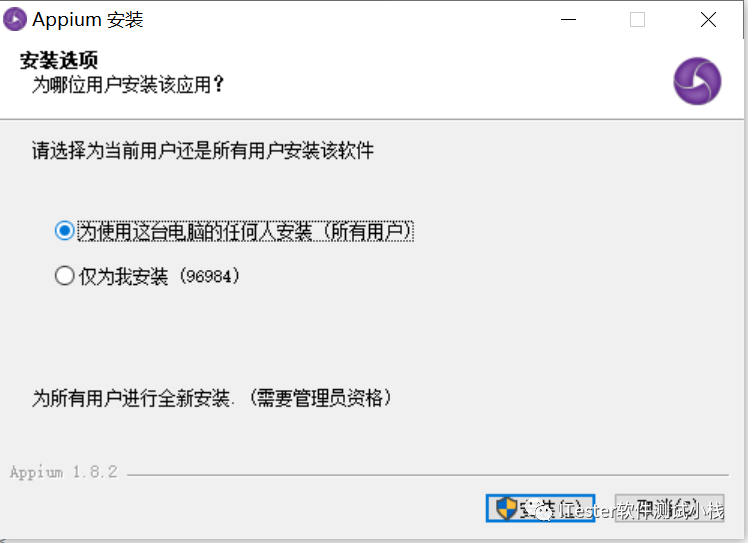Click the 安装选项 bold heading
The height and width of the screenshot is (543, 748).
(x=59, y=61)
